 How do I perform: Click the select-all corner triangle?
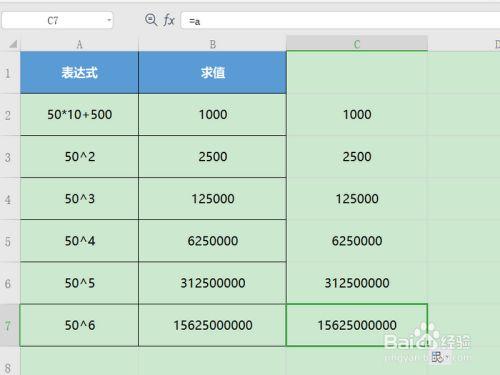12,44
